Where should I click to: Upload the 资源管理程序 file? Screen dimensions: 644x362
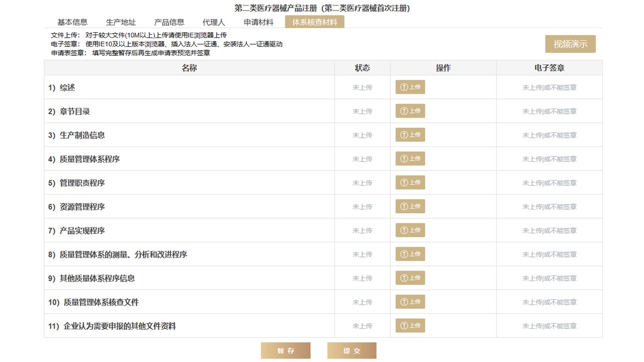click(x=410, y=206)
